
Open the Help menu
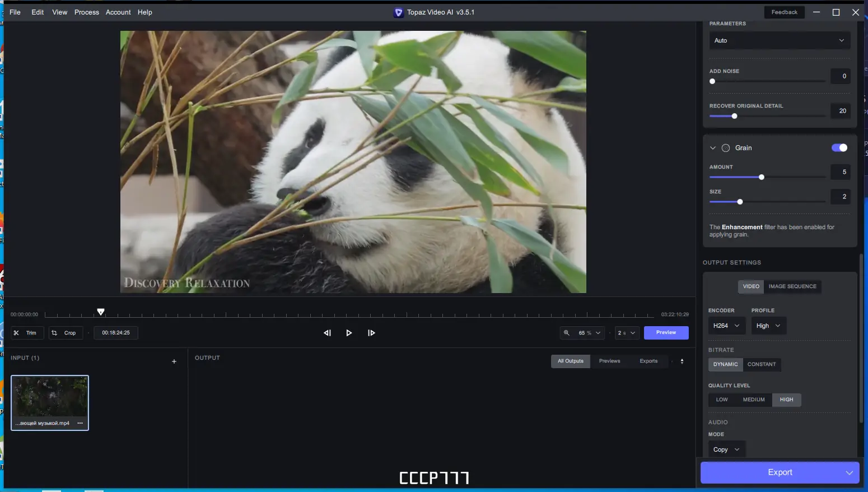(145, 12)
